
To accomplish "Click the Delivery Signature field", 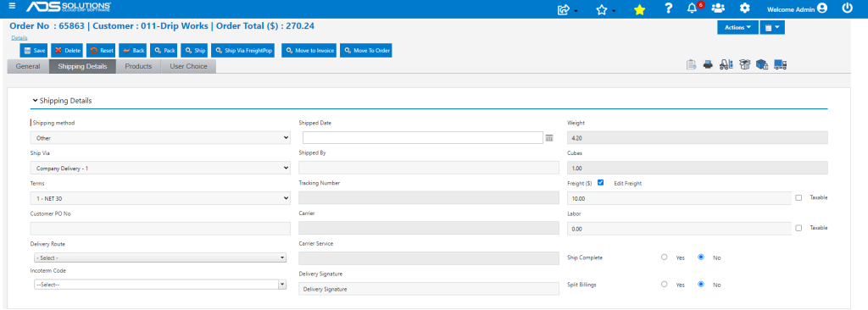I will pos(429,289).
